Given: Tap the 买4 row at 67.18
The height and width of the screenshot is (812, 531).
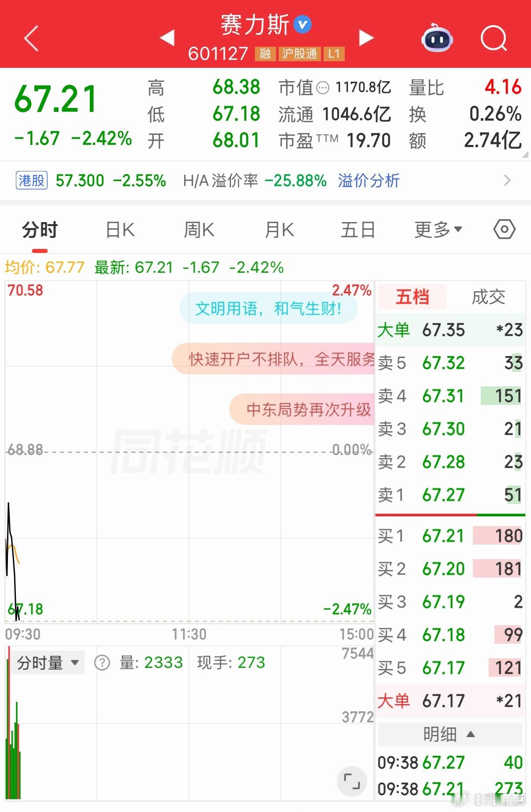Looking at the screenshot, I should pyautogui.click(x=450, y=635).
